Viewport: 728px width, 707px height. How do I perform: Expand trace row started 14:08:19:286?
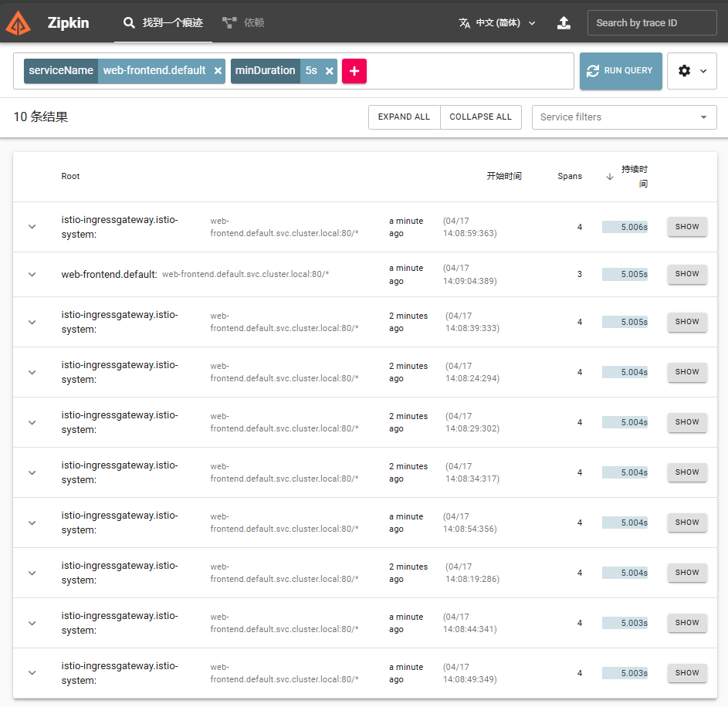tap(32, 573)
